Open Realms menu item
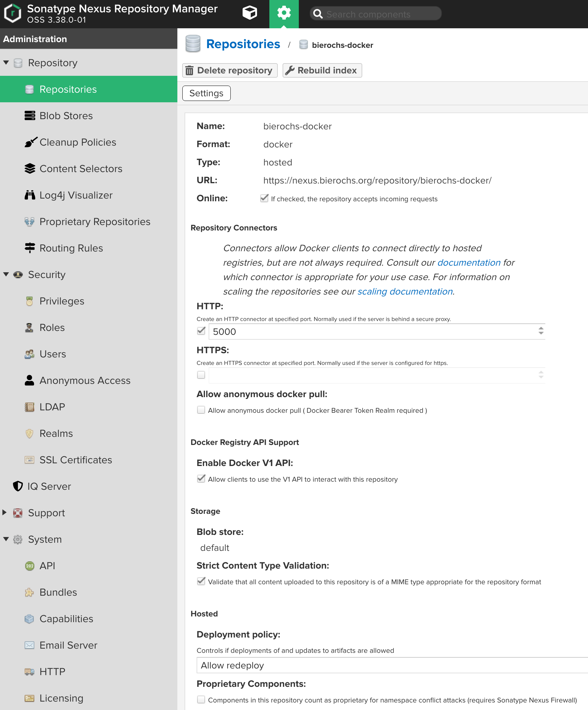The width and height of the screenshot is (588, 710). 88,434
